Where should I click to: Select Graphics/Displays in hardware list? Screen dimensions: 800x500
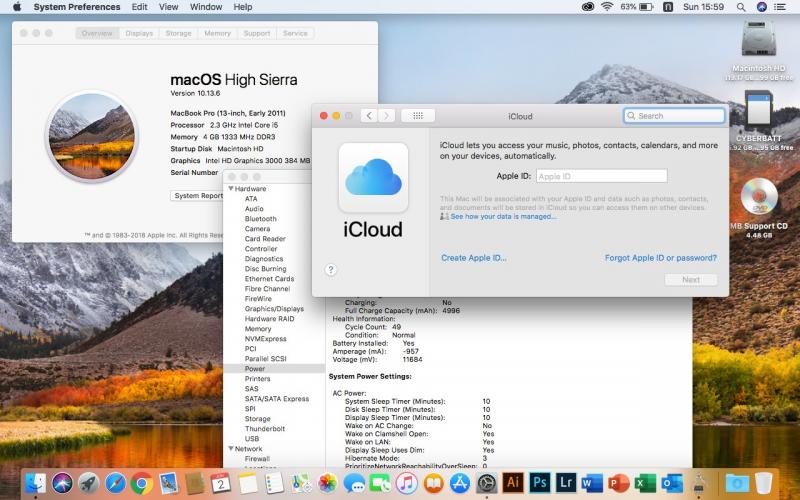pyautogui.click(x=274, y=309)
